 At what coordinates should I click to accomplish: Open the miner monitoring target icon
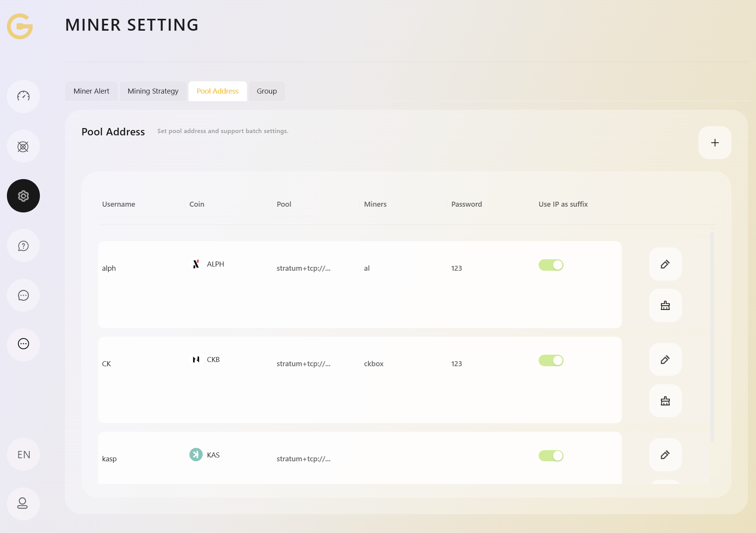(x=23, y=146)
